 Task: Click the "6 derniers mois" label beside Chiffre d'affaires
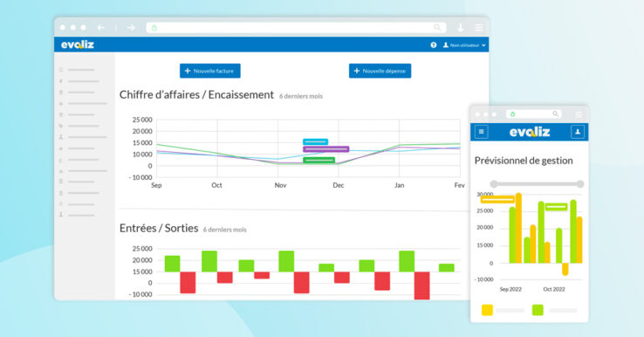(301, 96)
